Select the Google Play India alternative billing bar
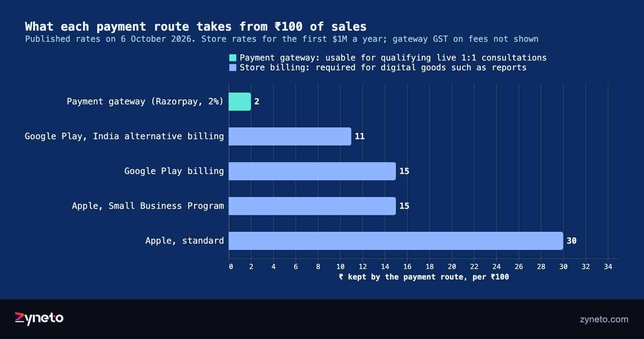This screenshot has width=644, height=339. coord(290,136)
